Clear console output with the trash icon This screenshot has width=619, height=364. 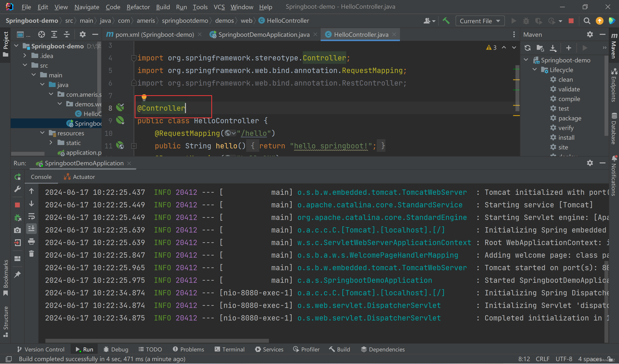[x=31, y=254]
